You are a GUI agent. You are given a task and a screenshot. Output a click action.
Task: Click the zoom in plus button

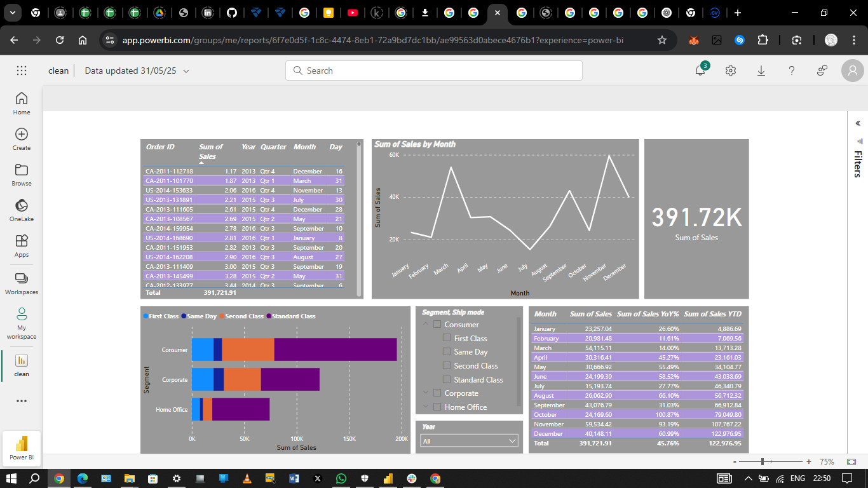808,462
